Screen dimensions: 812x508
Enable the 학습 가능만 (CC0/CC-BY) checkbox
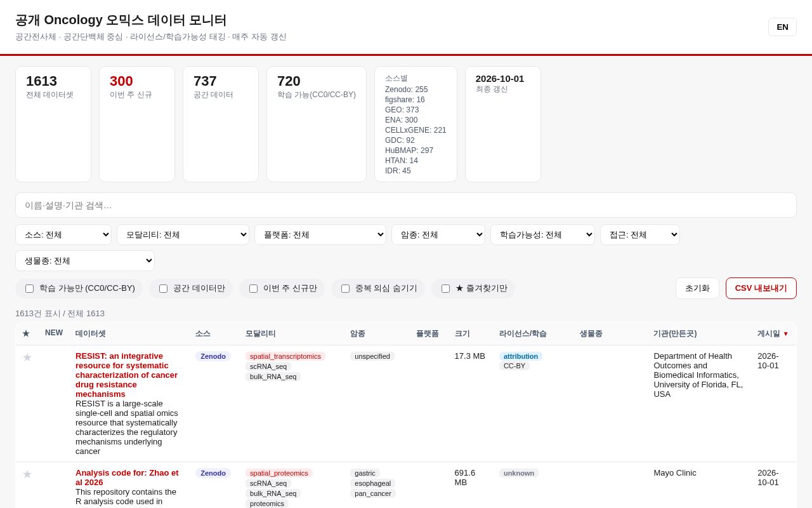coord(29,288)
